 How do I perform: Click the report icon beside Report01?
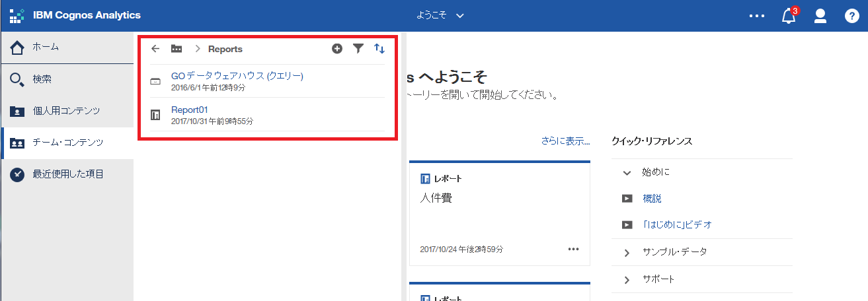pos(155,116)
